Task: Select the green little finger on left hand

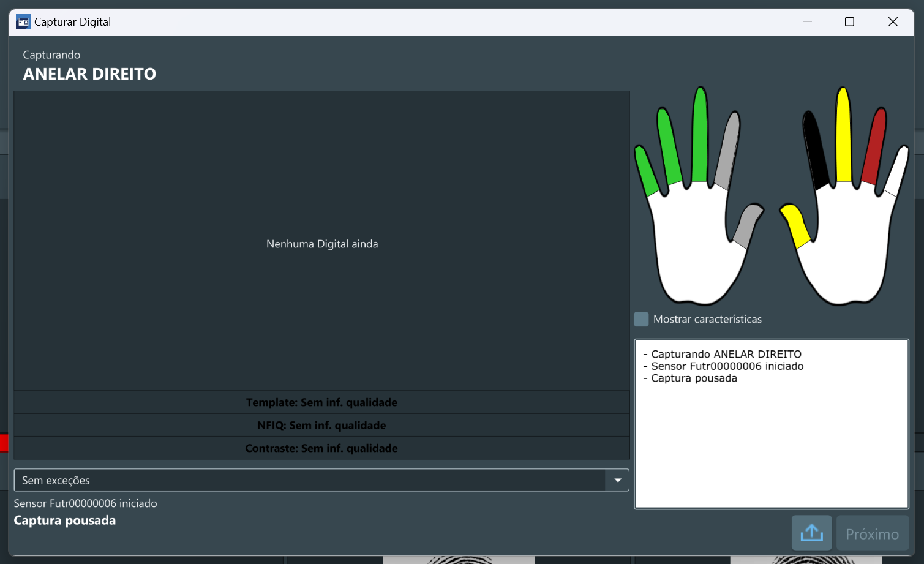Action: 647,171
